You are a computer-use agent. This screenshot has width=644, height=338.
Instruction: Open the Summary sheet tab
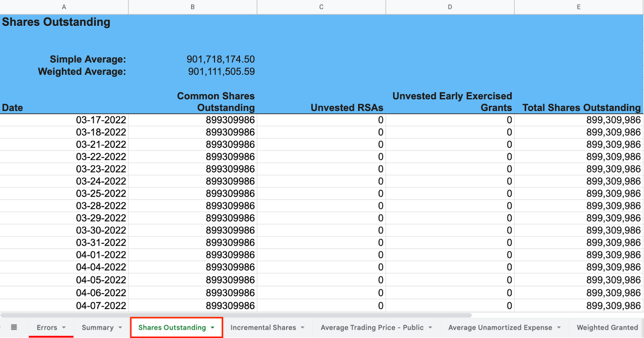(x=98, y=328)
